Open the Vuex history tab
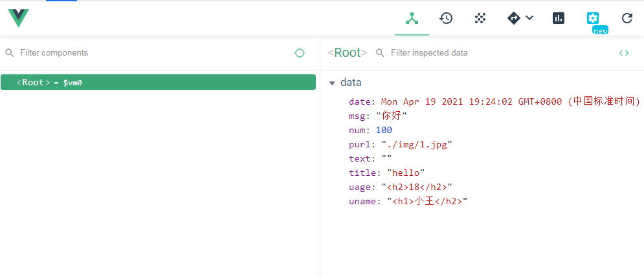The height and width of the screenshot is (276, 644). pos(445,18)
